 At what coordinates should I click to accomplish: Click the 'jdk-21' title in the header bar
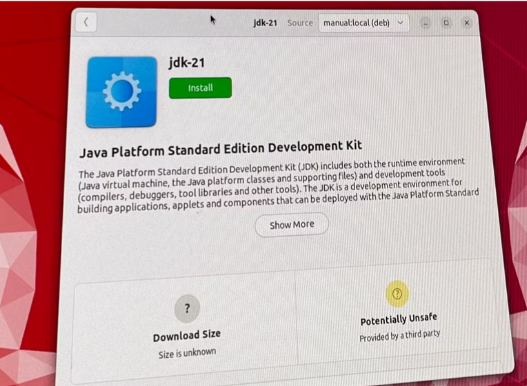265,23
